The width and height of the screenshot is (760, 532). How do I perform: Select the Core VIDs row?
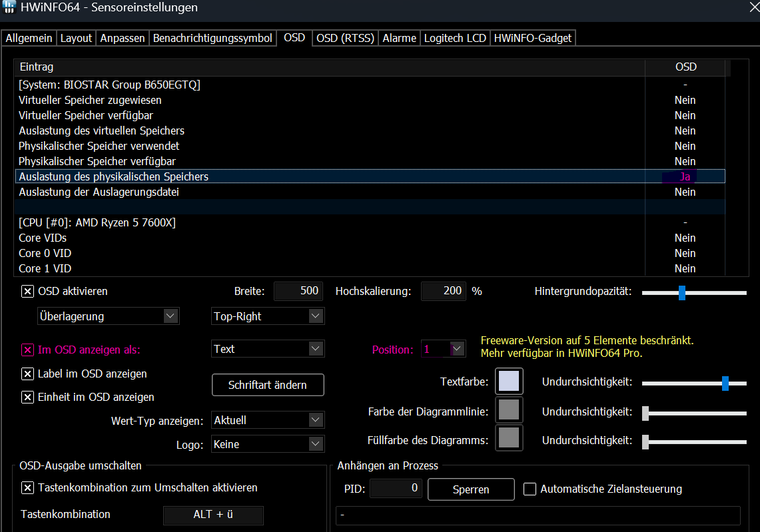point(370,238)
